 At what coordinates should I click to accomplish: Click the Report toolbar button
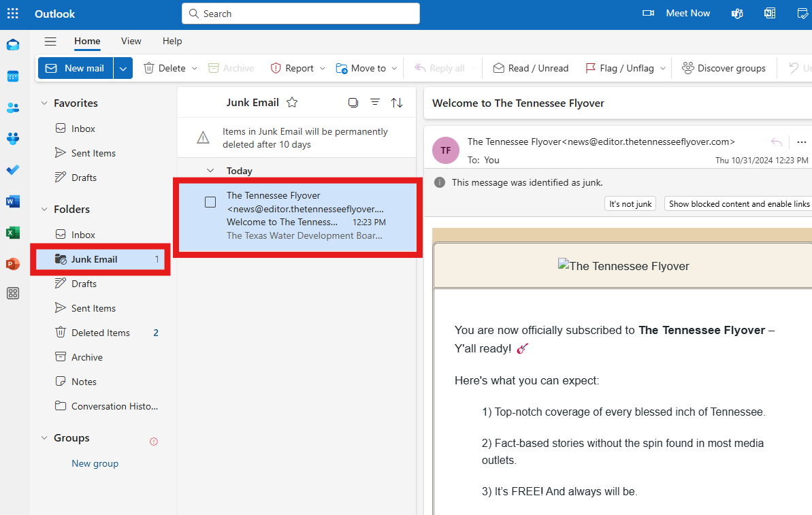(292, 68)
